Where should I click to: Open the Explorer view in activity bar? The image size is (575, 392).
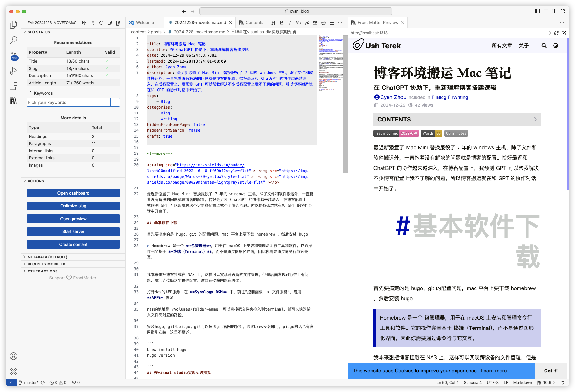click(13, 25)
